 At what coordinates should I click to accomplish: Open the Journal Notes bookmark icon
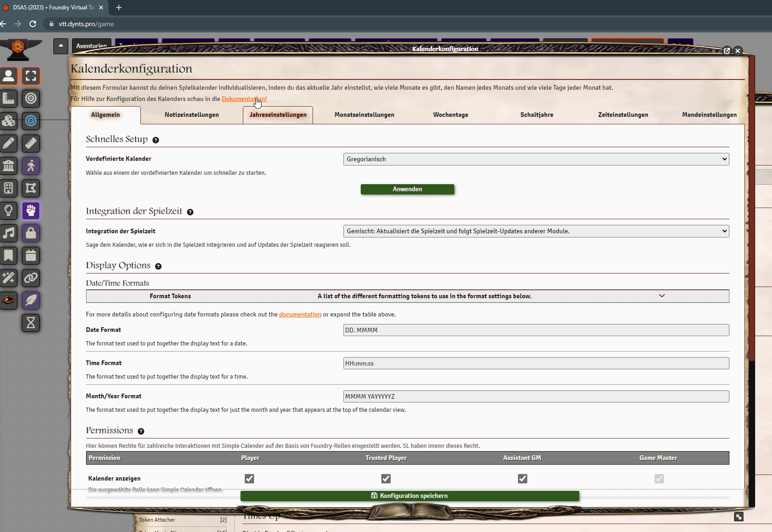coord(8,256)
